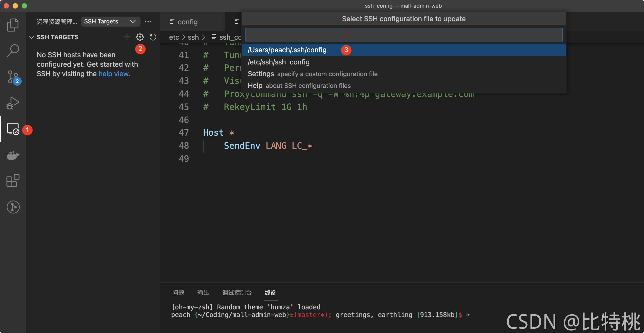
Task: Select /Users/peach/.ssh/config configuration file
Action: coord(287,50)
